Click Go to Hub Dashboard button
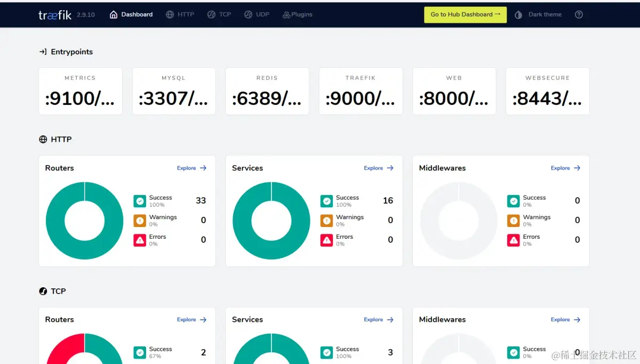Image resolution: width=640 pixels, height=364 pixels. tap(465, 14)
